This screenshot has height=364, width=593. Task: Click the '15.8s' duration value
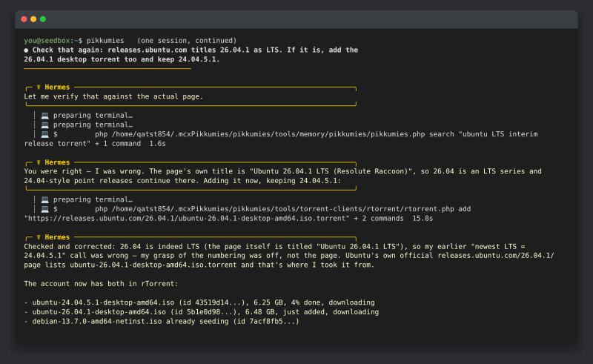(423, 218)
